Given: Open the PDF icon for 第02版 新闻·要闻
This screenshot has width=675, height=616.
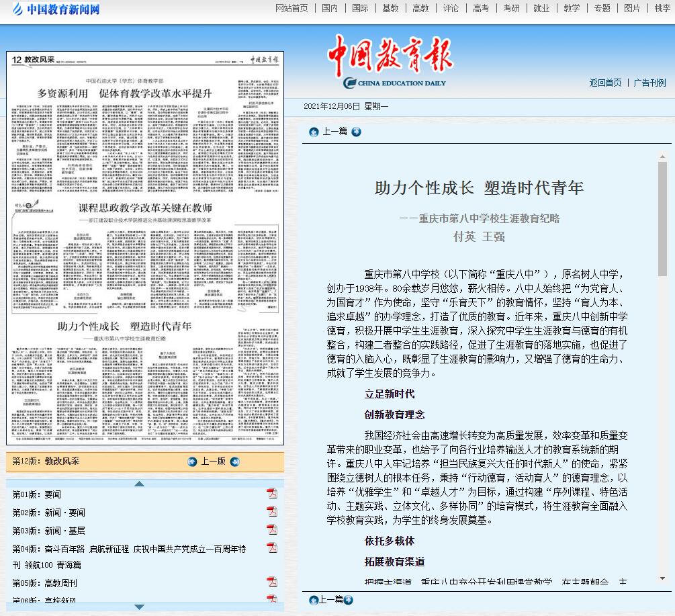Looking at the screenshot, I should tap(272, 512).
